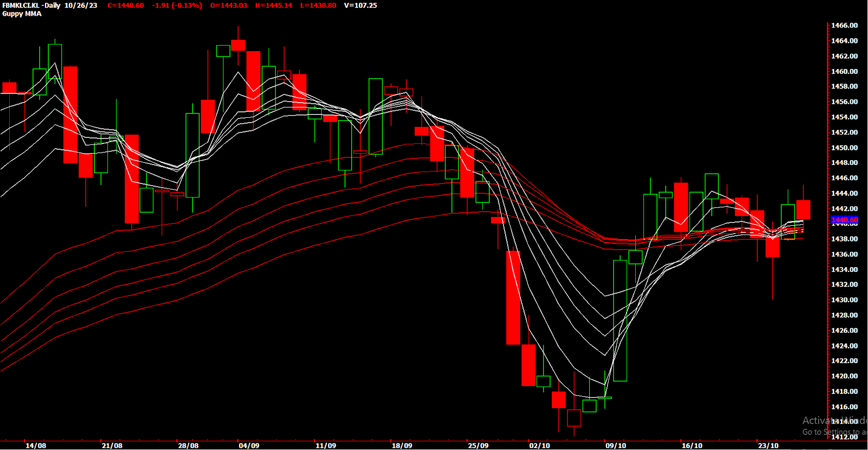Screen dimensions: 868x450
Task: Click the 25/09 date axis label
Action: pyautogui.click(x=478, y=446)
